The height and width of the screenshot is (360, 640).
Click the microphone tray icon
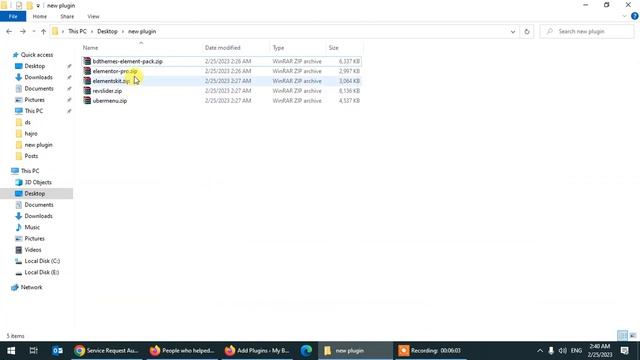pyautogui.click(x=551, y=351)
